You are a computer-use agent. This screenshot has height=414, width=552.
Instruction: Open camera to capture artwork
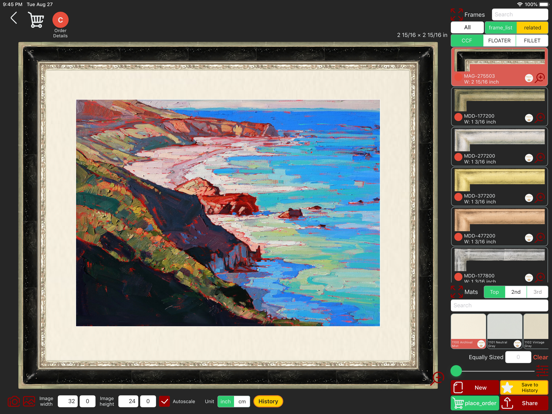click(14, 401)
